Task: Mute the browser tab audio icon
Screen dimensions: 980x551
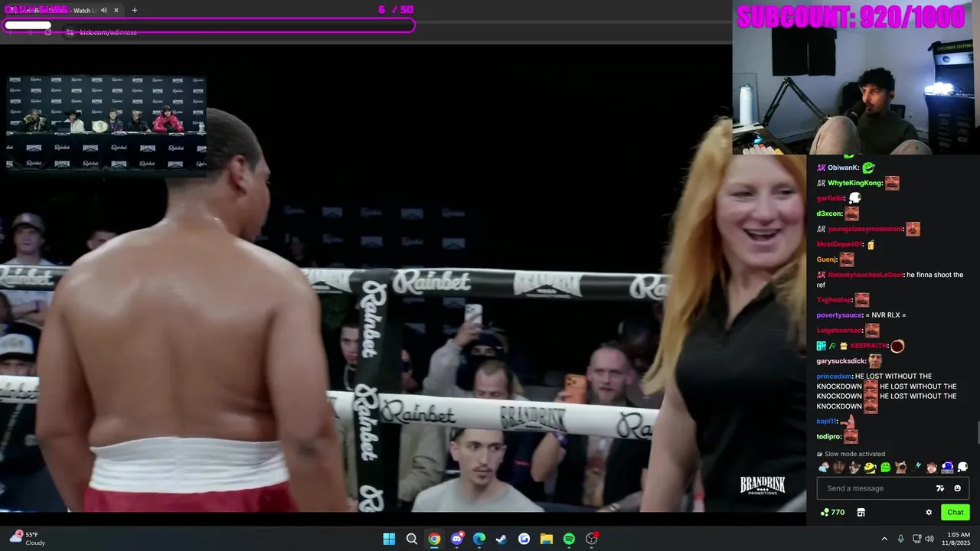Action: 104,10
